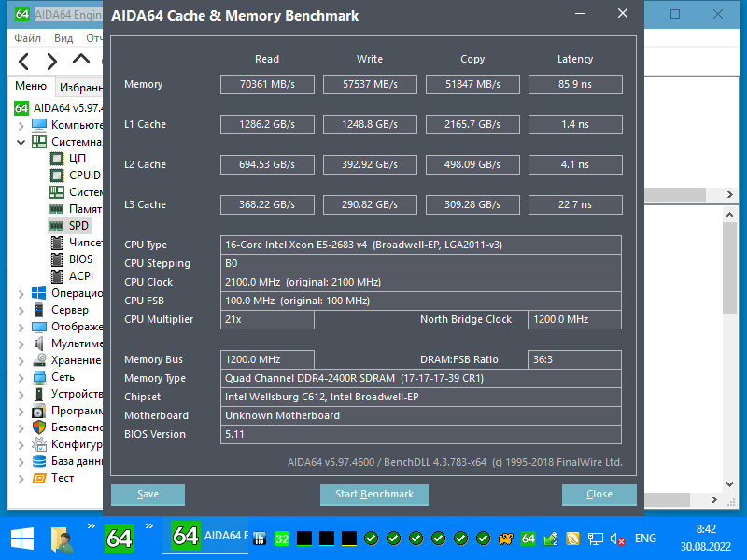This screenshot has height=560, width=747.
Task: Open the Чипсет item icon
Action: click(x=57, y=243)
